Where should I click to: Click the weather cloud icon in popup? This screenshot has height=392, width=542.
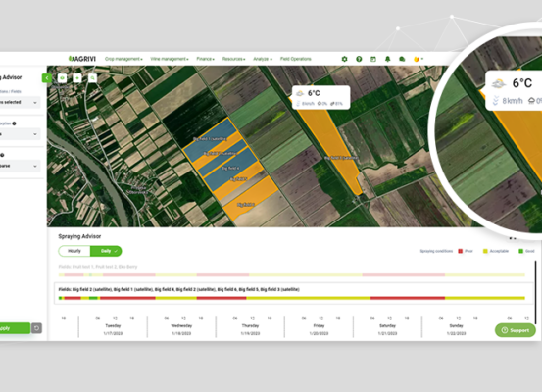click(x=300, y=93)
